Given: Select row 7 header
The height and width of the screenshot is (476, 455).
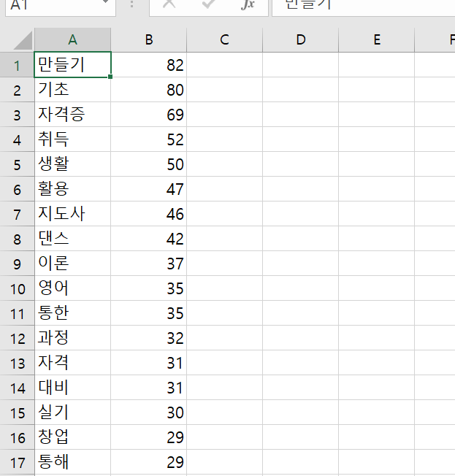Looking at the screenshot, I should pyautogui.click(x=17, y=214).
